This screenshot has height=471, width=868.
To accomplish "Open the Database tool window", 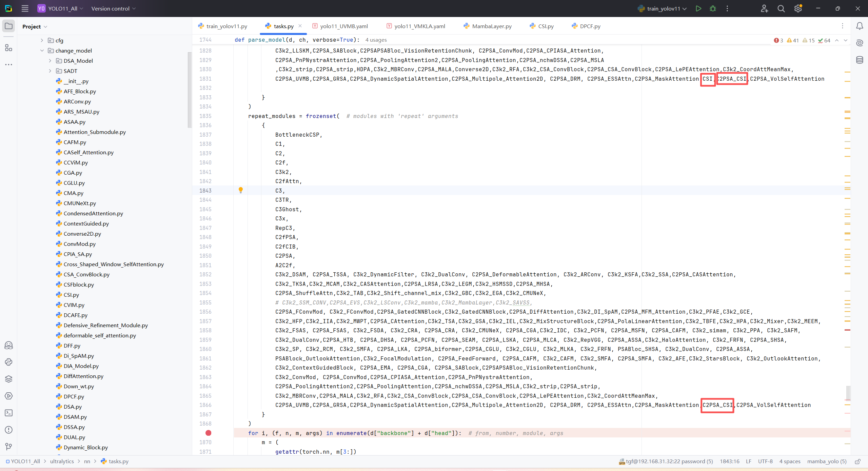I will (x=860, y=60).
